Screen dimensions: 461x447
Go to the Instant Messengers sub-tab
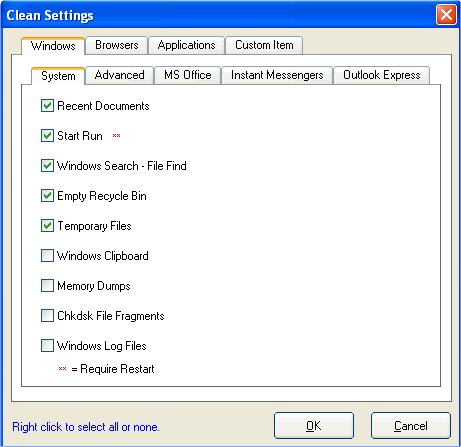[277, 75]
